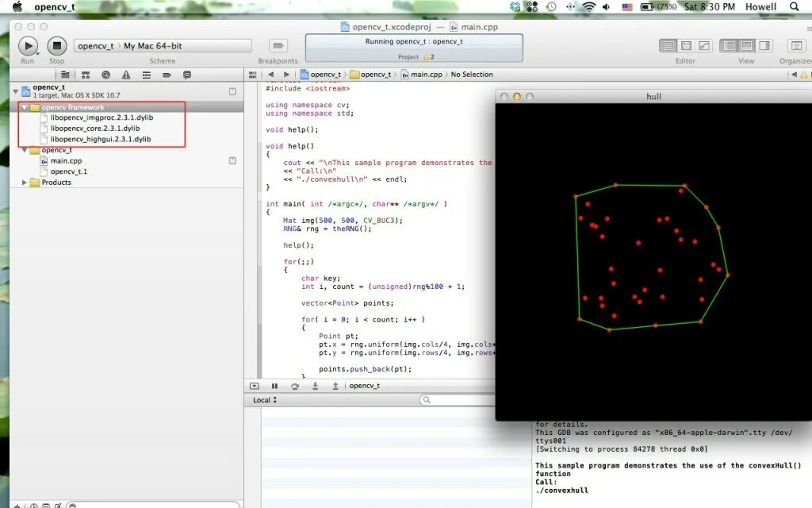This screenshot has height=508, width=812.
Task: Click the Step Over debug button
Action: [295, 387]
